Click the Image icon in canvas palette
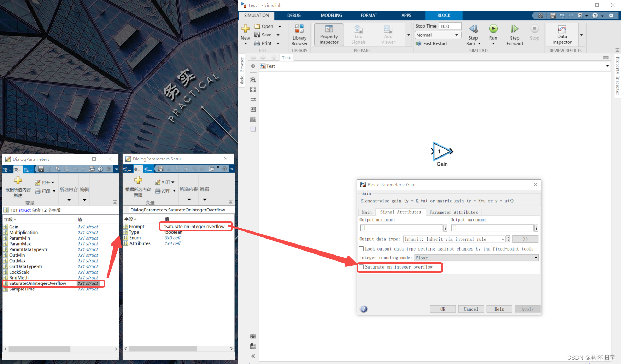 [x=253, y=119]
